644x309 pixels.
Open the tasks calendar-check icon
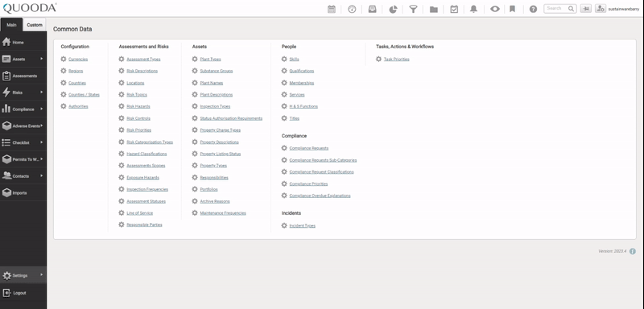(x=454, y=9)
